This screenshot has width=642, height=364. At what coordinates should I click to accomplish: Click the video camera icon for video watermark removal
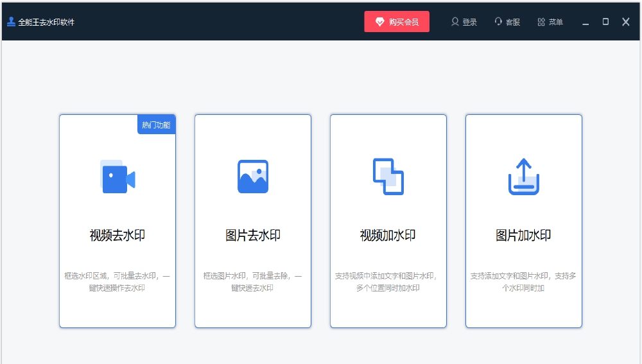[x=117, y=177]
